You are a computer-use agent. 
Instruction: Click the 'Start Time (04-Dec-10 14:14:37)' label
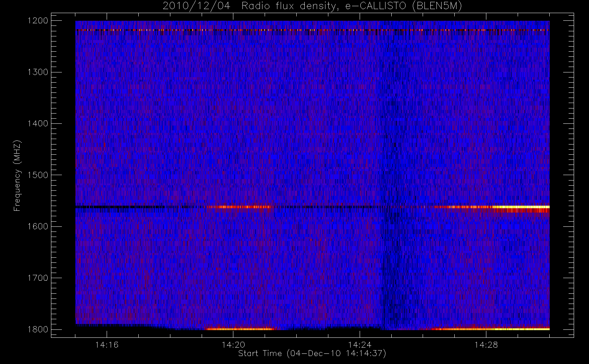[312, 353]
